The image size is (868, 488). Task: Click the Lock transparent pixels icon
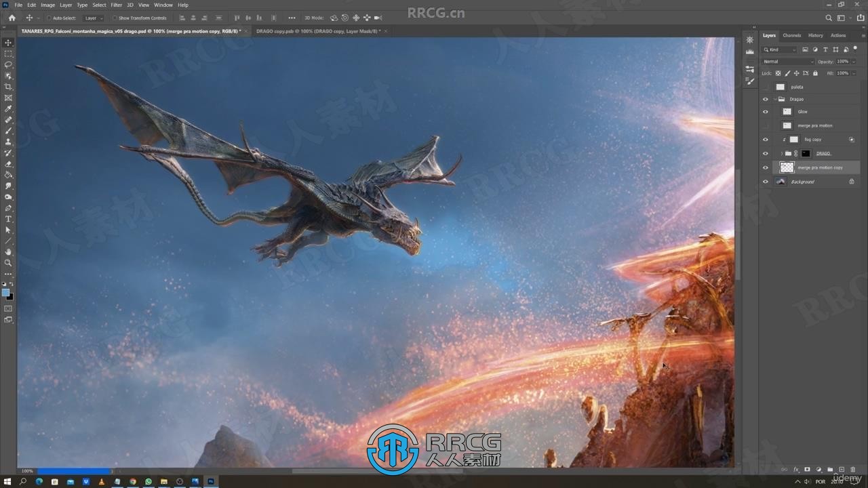(778, 73)
